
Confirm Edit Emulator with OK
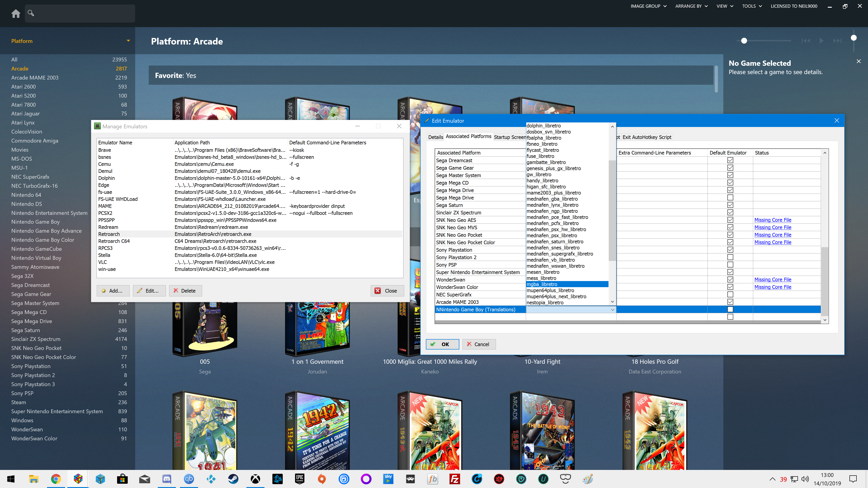[442, 344]
